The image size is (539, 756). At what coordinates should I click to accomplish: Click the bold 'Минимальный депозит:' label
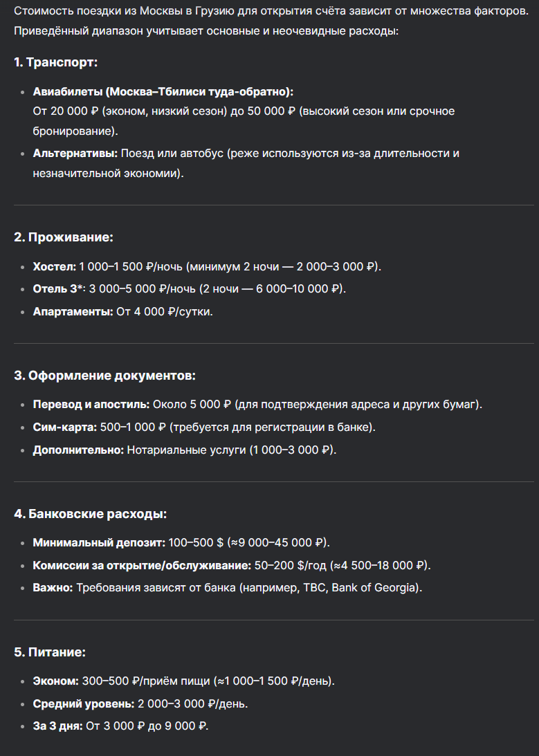pyautogui.click(x=99, y=542)
